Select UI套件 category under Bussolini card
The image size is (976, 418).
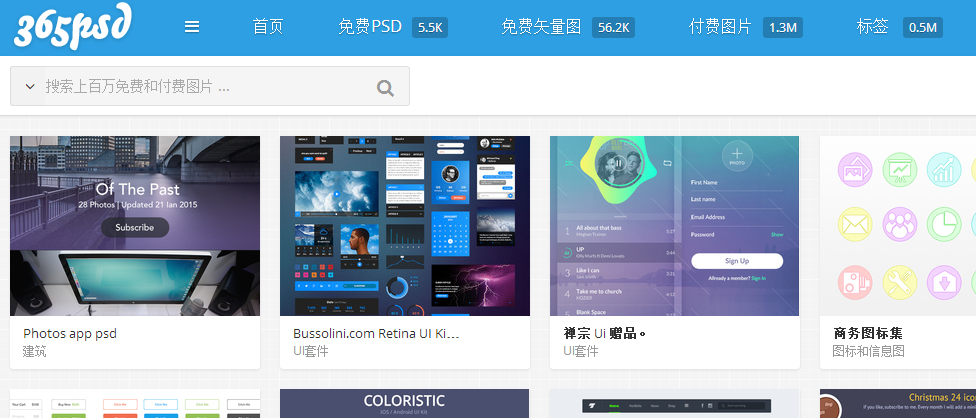(311, 351)
